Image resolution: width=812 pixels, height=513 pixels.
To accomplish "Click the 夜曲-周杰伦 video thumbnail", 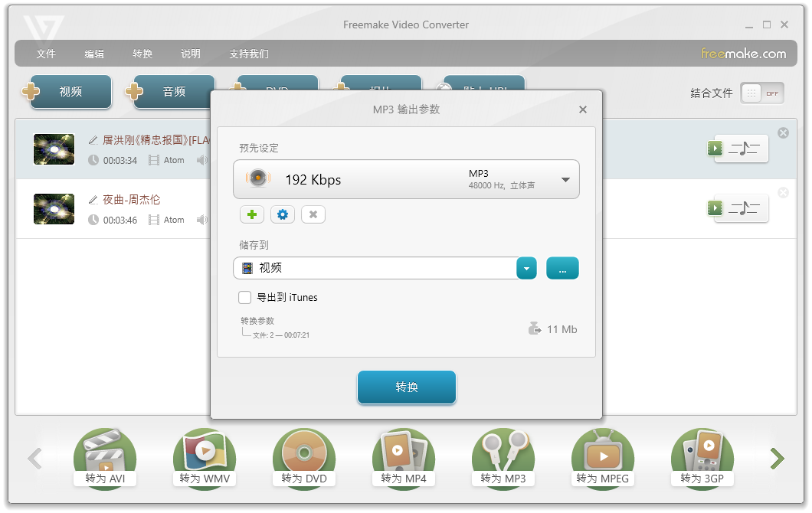I will coord(54,209).
